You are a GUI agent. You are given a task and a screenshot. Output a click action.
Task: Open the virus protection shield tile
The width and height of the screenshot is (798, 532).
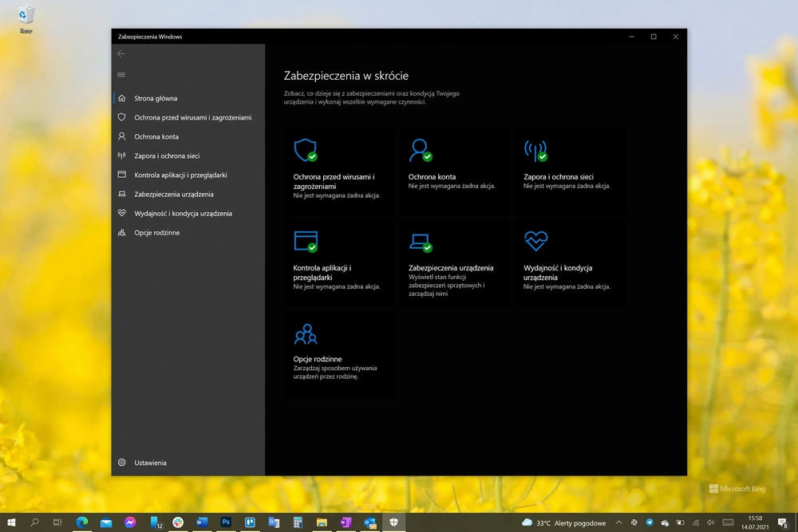tap(339, 171)
